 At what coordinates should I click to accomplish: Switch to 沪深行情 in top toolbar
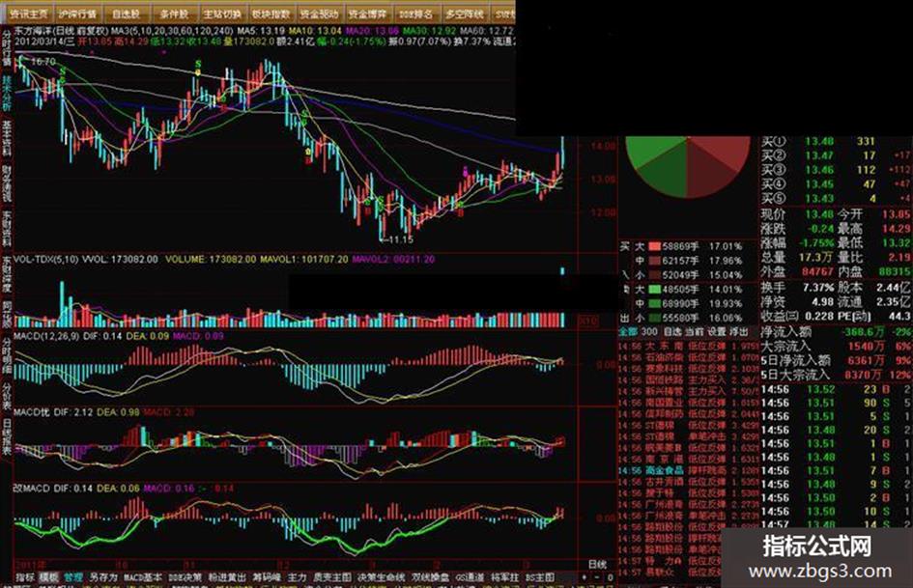tap(77, 14)
